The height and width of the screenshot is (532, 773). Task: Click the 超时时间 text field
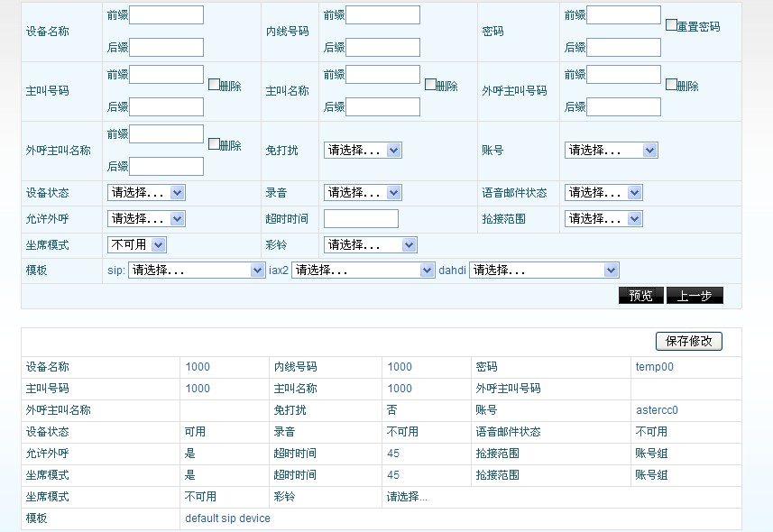click(x=361, y=219)
